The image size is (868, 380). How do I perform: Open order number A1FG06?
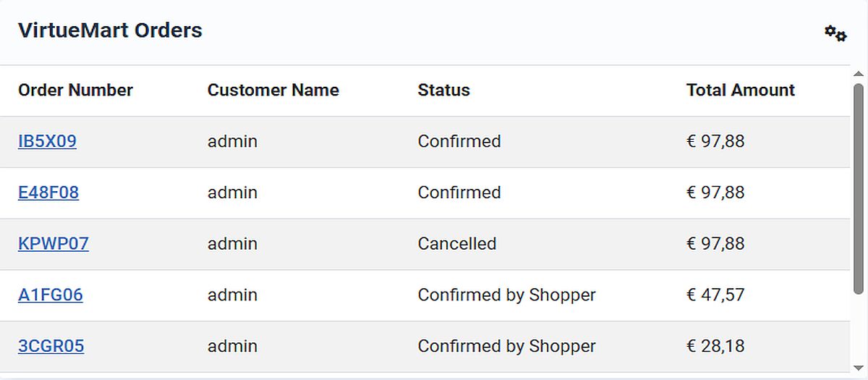pos(51,295)
